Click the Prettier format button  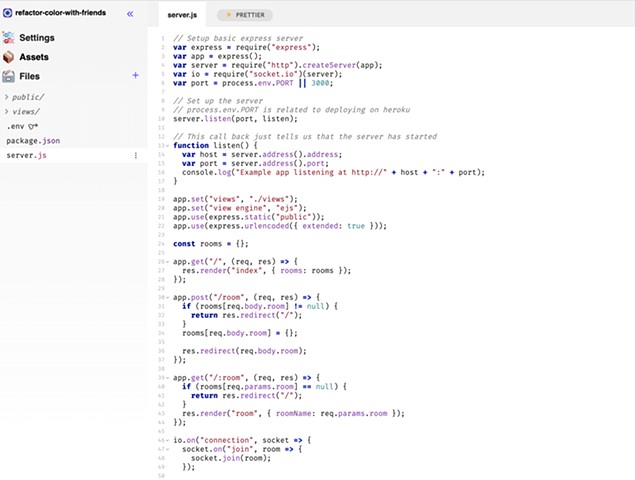pyautogui.click(x=245, y=15)
